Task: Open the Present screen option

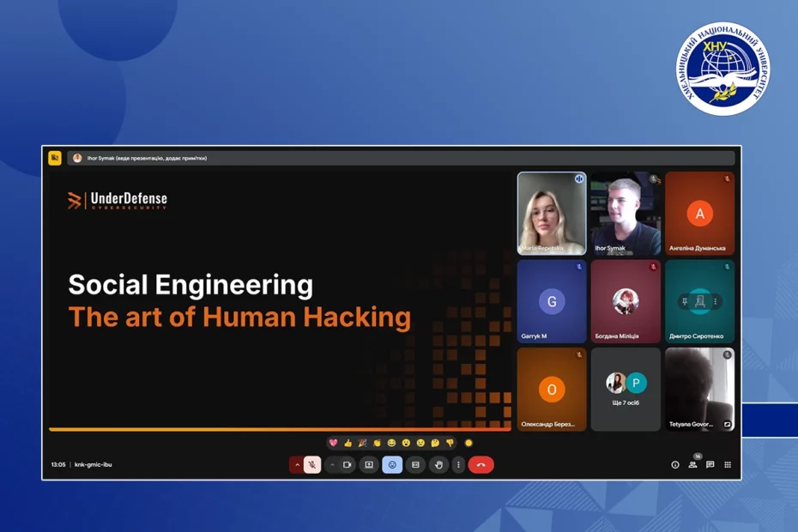Action: [369, 465]
